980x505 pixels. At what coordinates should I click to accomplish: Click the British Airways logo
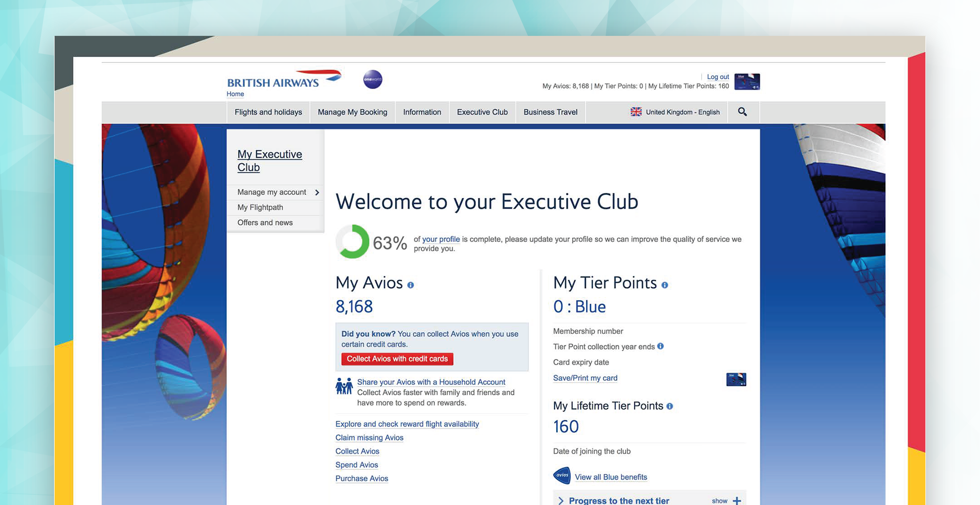[x=284, y=80]
